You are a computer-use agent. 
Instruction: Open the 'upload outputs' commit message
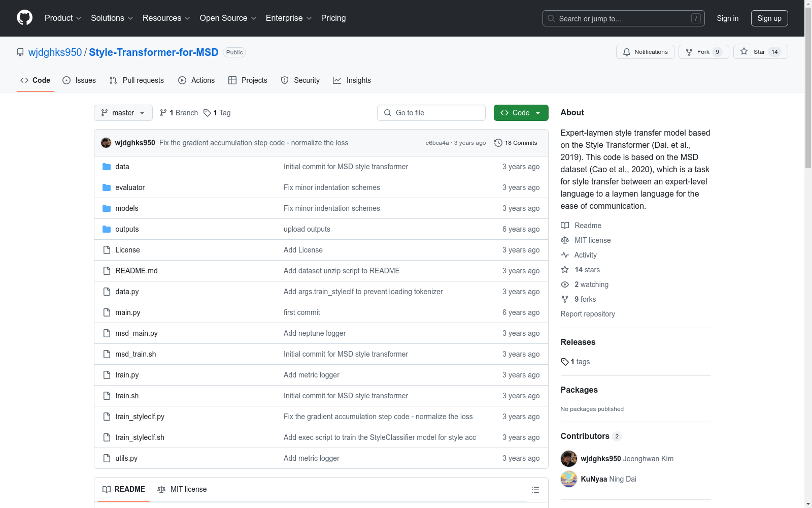[307, 229]
